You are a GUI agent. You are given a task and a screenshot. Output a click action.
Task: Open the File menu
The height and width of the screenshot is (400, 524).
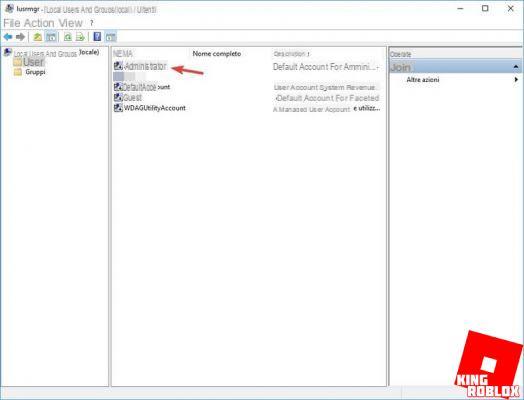pyautogui.click(x=12, y=23)
